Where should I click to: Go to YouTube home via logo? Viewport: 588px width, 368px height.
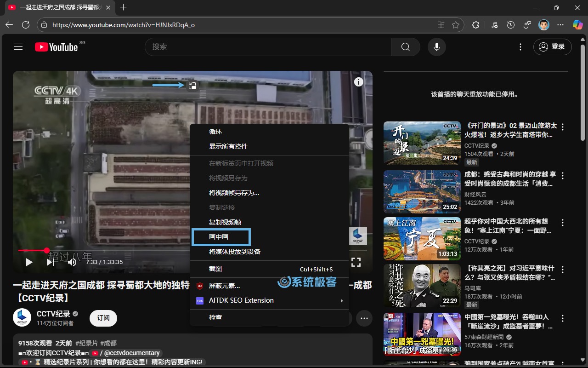pos(57,47)
